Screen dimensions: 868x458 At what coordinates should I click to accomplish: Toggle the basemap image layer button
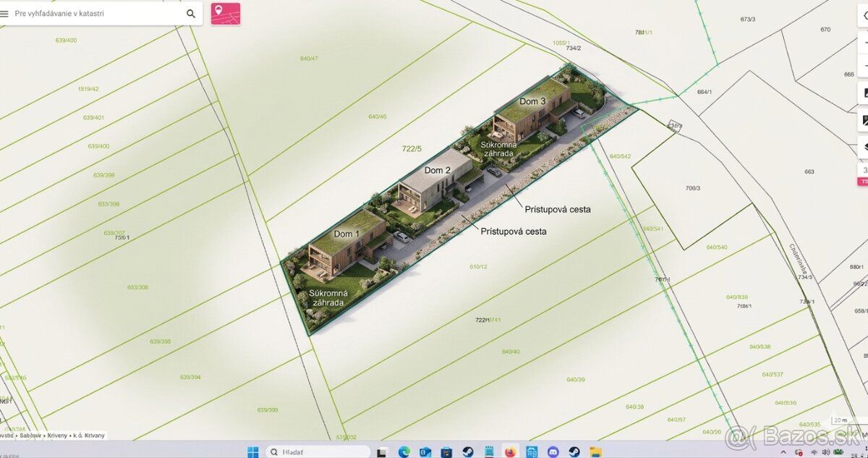(x=864, y=93)
